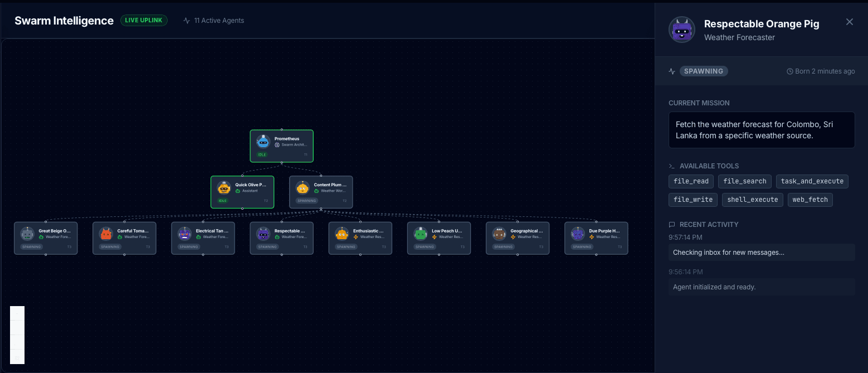
Task: Open the Due Purple node by its name
Action: click(x=604, y=231)
